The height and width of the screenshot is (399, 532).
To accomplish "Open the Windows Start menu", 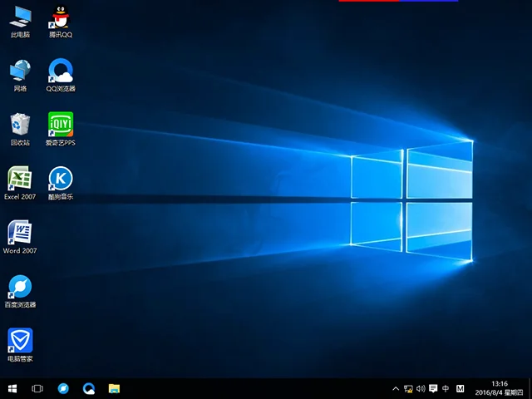I will pyautogui.click(x=12, y=388).
